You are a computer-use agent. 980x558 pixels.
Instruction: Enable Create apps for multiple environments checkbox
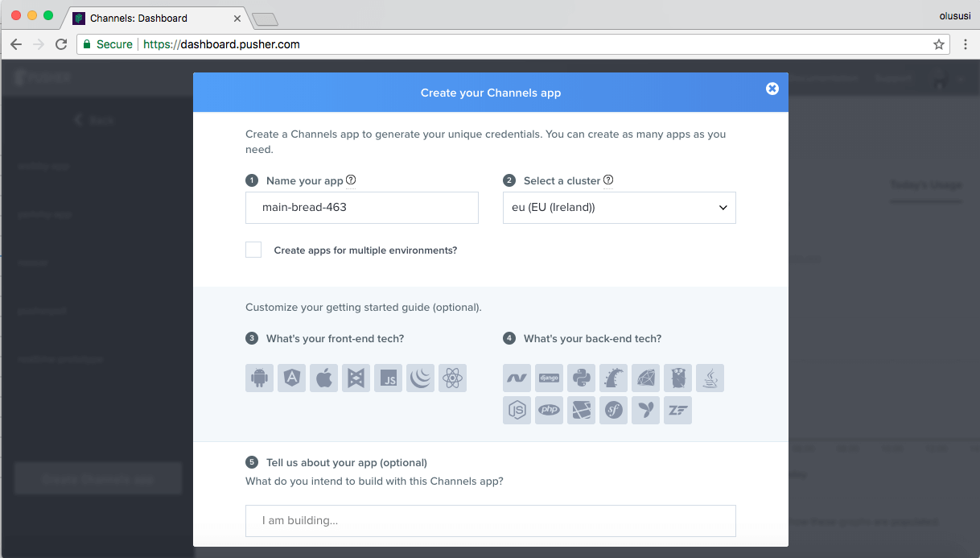pos(253,250)
